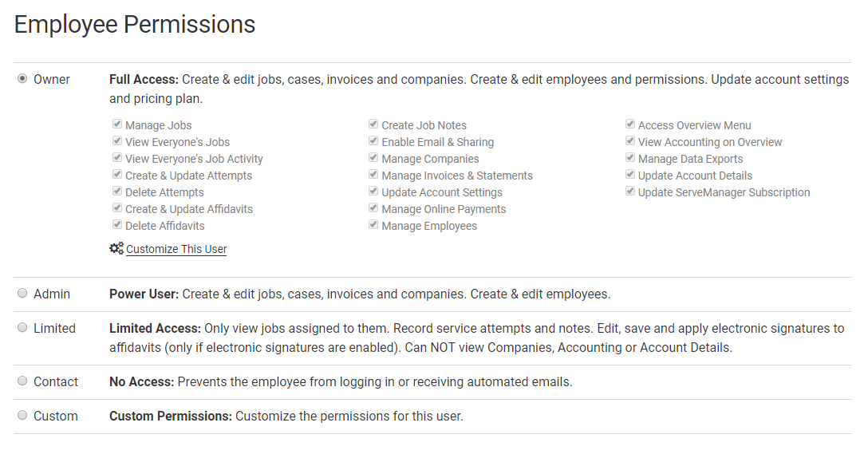Disable Enable Email & Sharing

coord(373,140)
